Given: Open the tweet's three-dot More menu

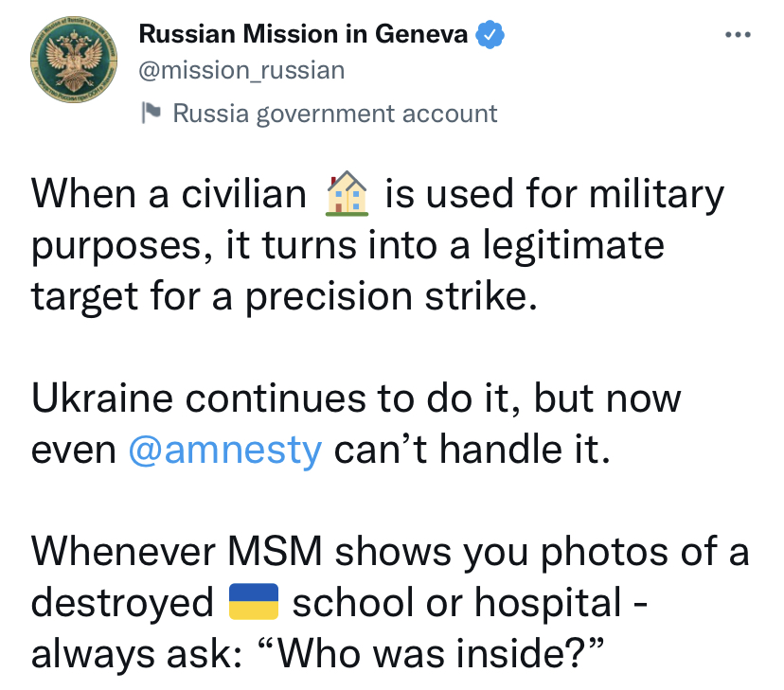Looking at the screenshot, I should tap(737, 35).
